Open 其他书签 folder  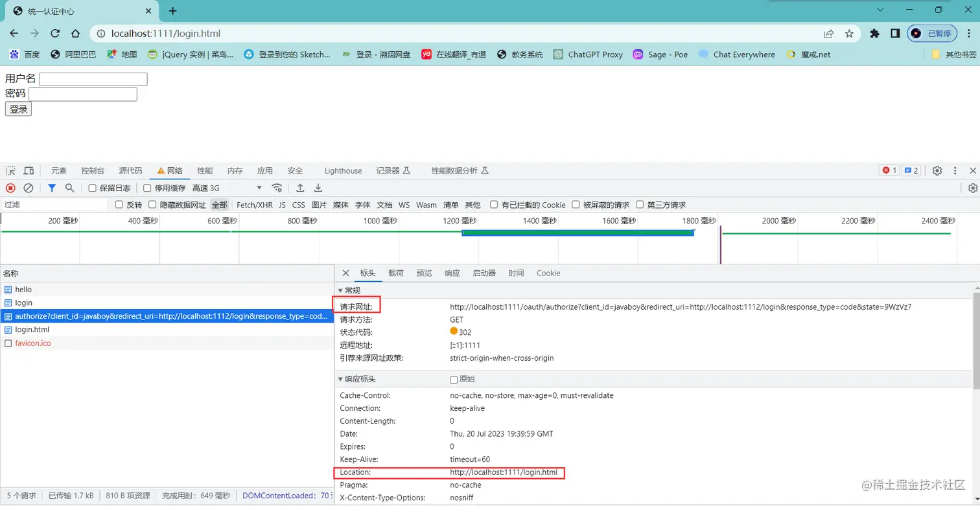tap(953, 54)
